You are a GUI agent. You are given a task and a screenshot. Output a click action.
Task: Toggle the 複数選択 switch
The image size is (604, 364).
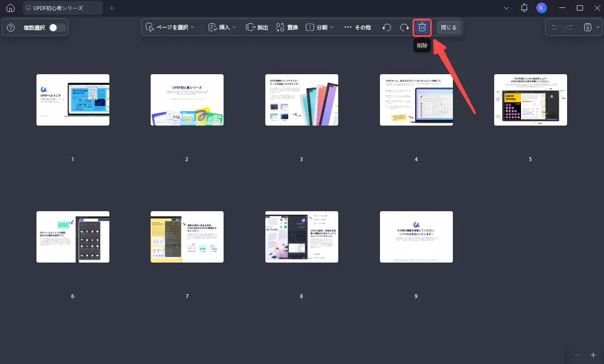57,28
